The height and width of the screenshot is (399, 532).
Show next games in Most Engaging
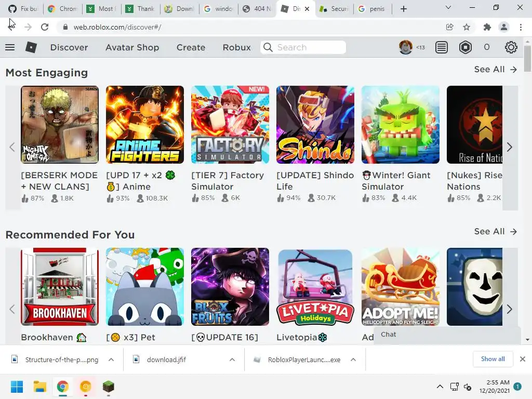[x=510, y=147]
